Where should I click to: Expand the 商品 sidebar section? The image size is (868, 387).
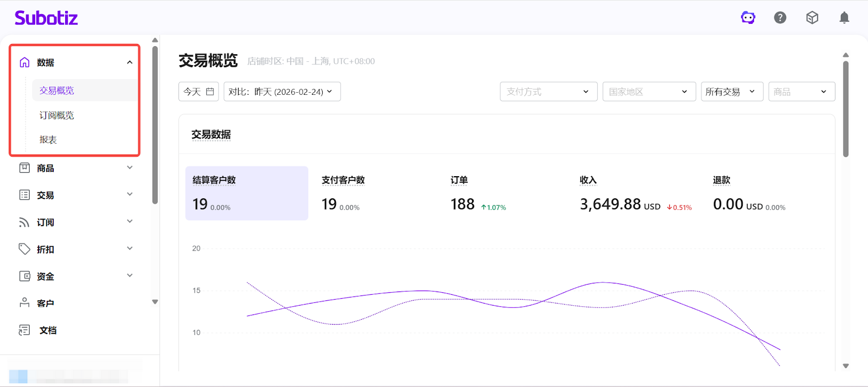[130, 168]
